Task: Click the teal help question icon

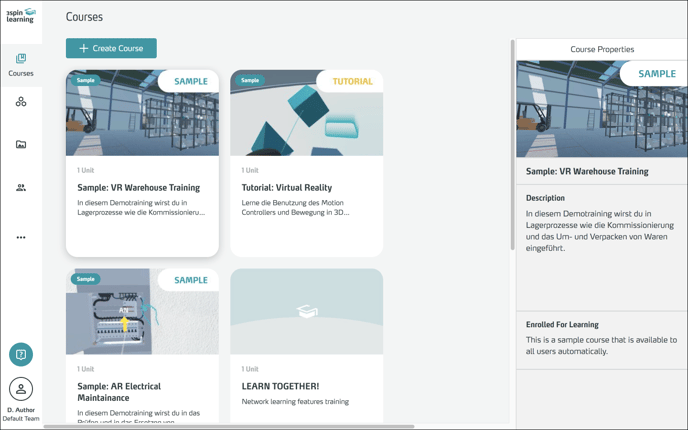Action: tap(21, 354)
